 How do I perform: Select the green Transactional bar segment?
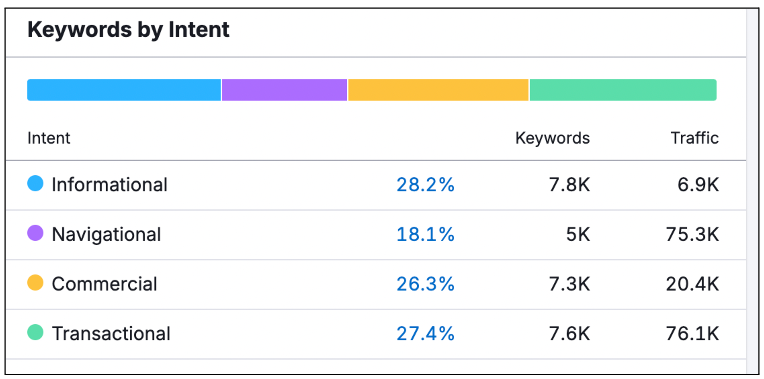(623, 90)
